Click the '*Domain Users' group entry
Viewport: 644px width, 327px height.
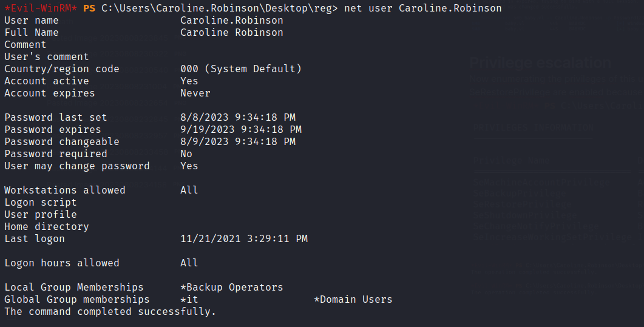pyautogui.click(x=353, y=300)
